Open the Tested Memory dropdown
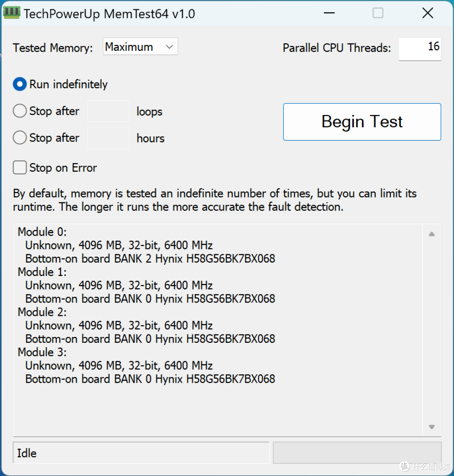The height and width of the screenshot is (476, 454). 140,47
